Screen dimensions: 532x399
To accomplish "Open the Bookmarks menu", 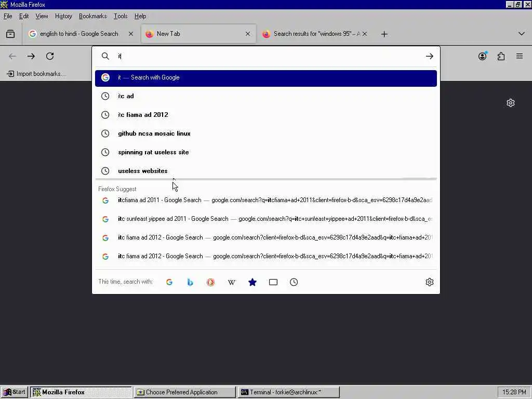I will 92,16.
